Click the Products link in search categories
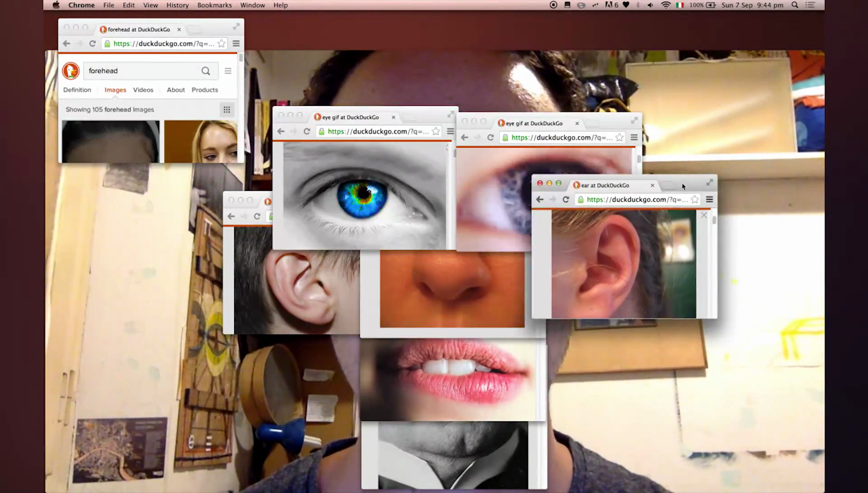This screenshot has height=493, width=868. pos(204,90)
